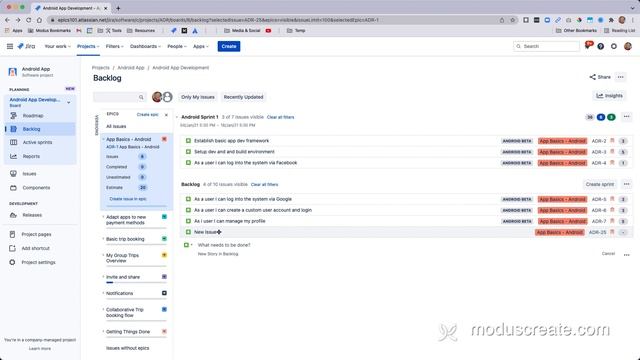Filter by unassigned avatar
The width and height of the screenshot is (640, 360).
[x=167, y=97]
